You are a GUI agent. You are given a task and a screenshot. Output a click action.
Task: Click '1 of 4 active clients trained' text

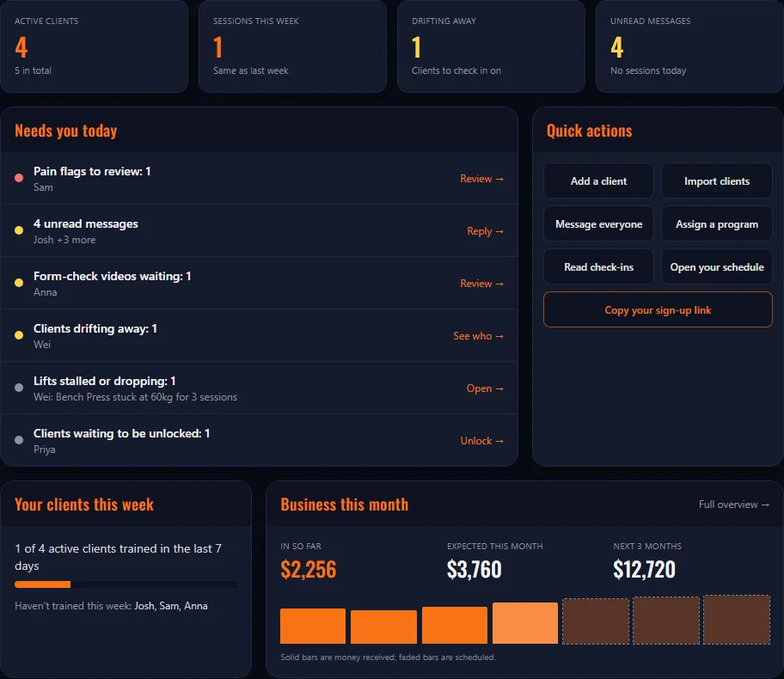[118, 557]
